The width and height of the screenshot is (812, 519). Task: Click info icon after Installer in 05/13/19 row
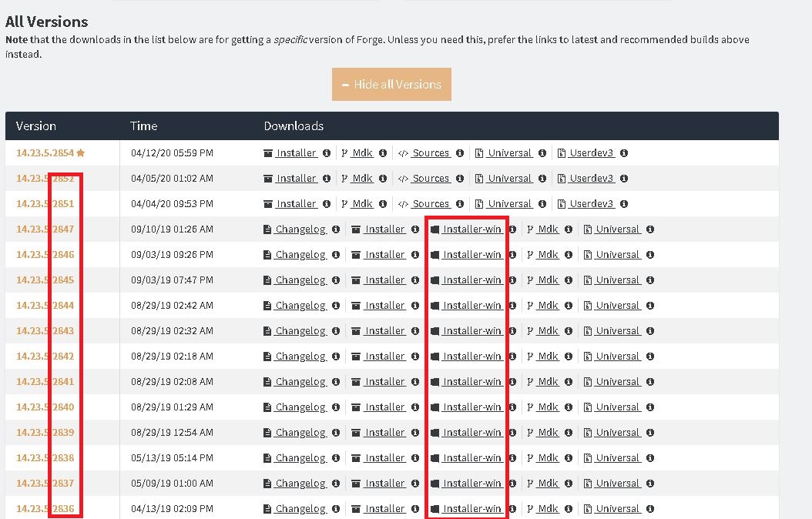[x=415, y=457]
